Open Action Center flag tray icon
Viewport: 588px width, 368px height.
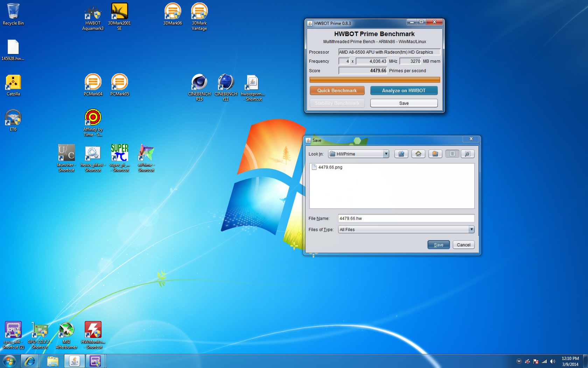click(536, 361)
